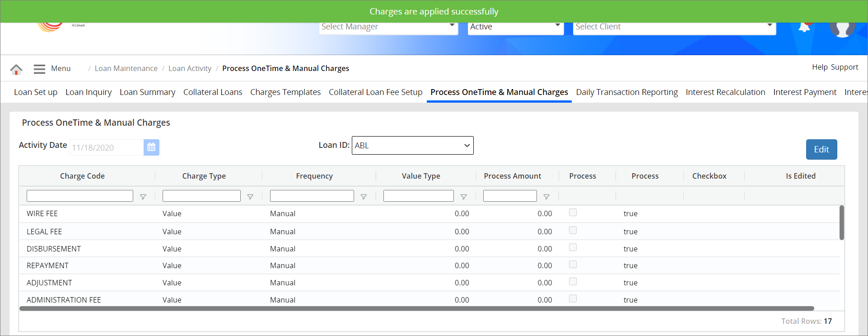Image resolution: width=868 pixels, height=336 pixels.
Task: Open the Activity Date calendar picker
Action: 151,147
